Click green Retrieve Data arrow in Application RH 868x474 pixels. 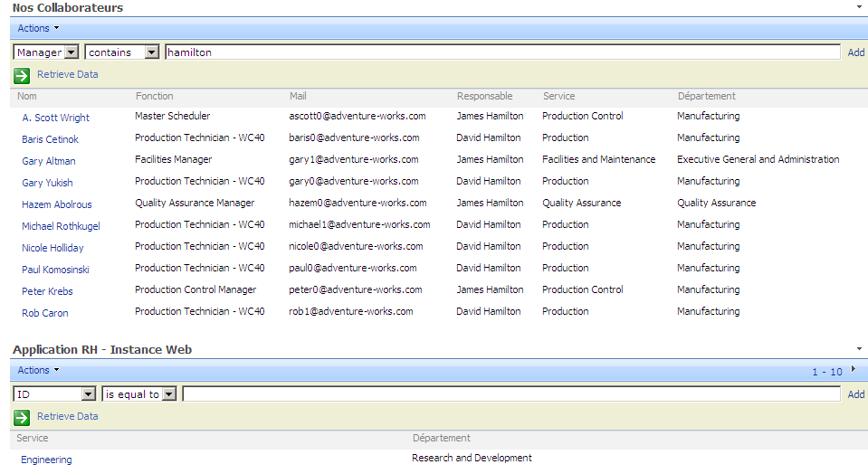22,417
